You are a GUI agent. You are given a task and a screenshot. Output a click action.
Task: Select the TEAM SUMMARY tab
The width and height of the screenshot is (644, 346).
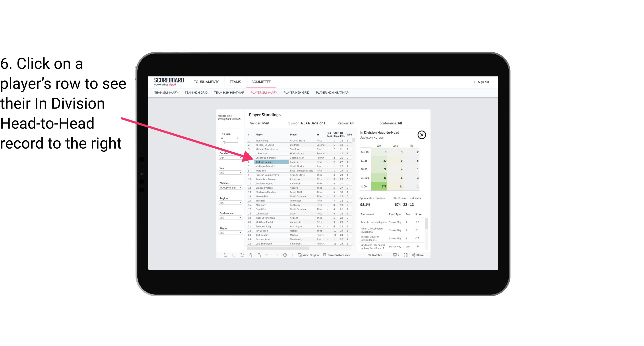[167, 92]
